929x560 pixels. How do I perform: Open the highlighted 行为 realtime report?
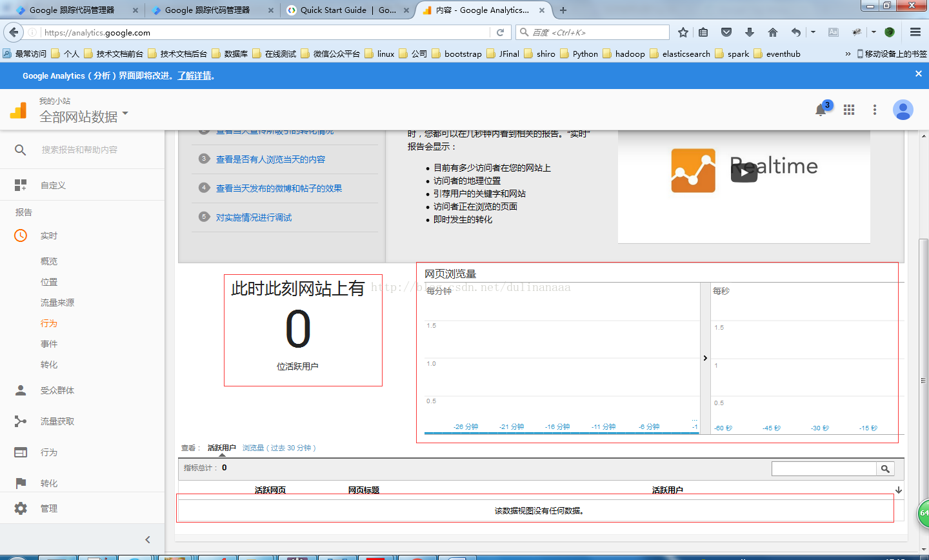(49, 323)
